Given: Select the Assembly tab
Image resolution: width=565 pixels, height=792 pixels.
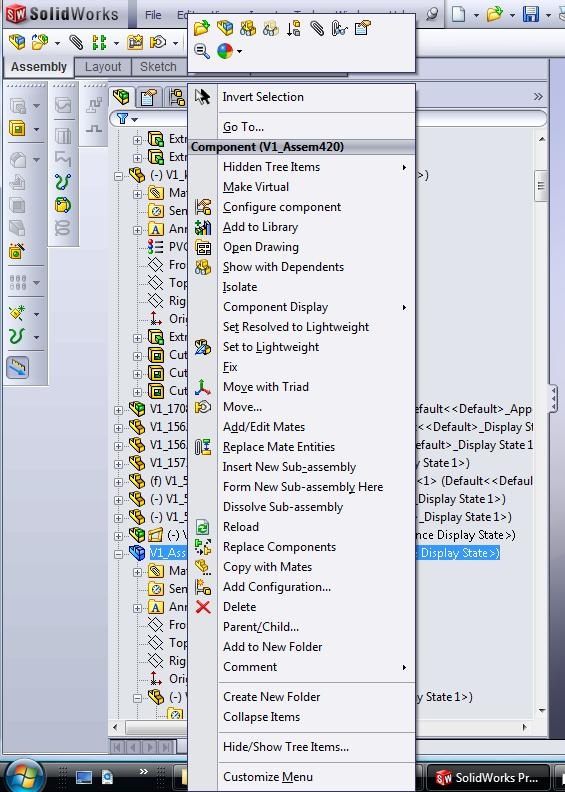Looking at the screenshot, I should click(x=39, y=67).
